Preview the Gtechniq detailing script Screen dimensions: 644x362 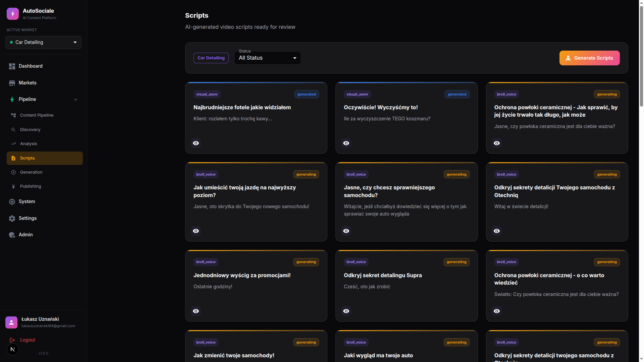496,231
